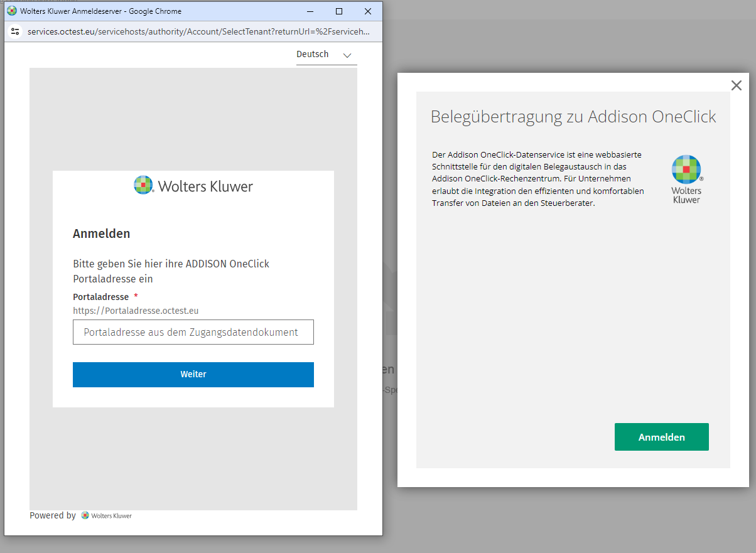This screenshot has width=756, height=553.
Task: Click the blue Weiter button
Action: click(x=193, y=374)
